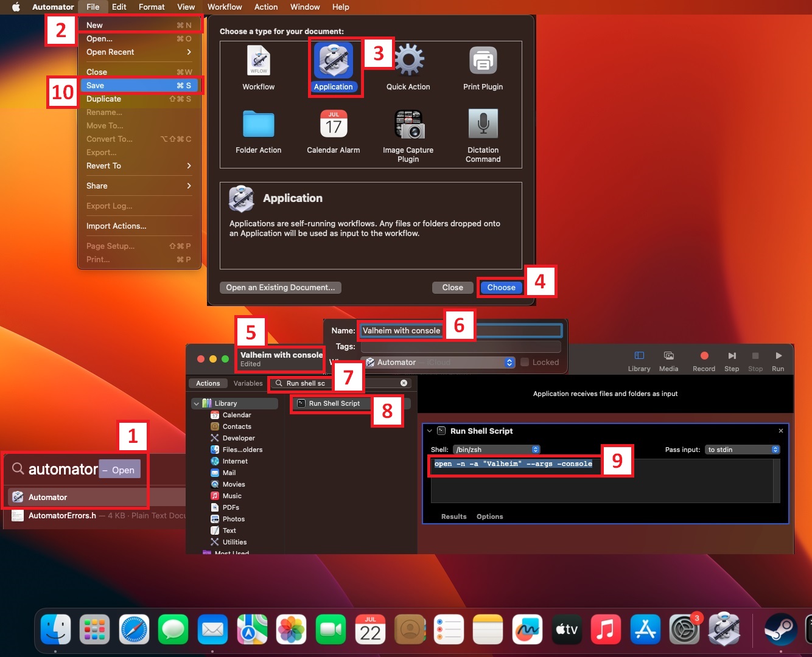Expand the Open Recent submenu
This screenshot has height=657, width=812.
click(139, 52)
